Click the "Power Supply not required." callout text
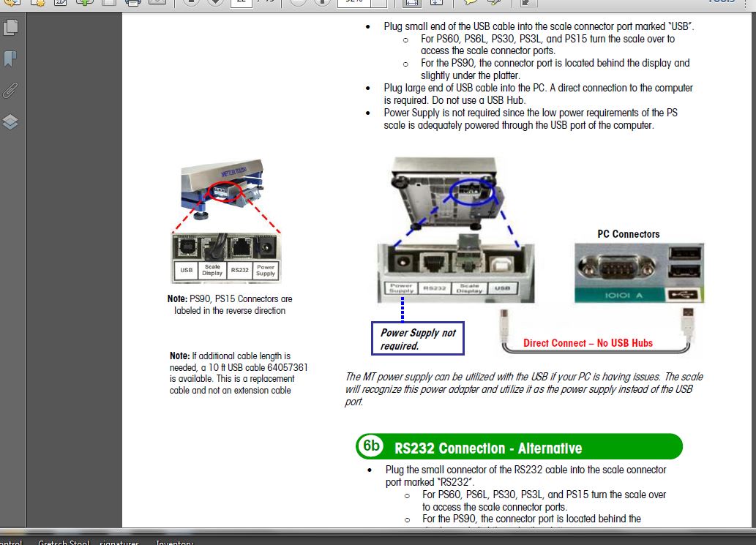 pyautogui.click(x=418, y=339)
